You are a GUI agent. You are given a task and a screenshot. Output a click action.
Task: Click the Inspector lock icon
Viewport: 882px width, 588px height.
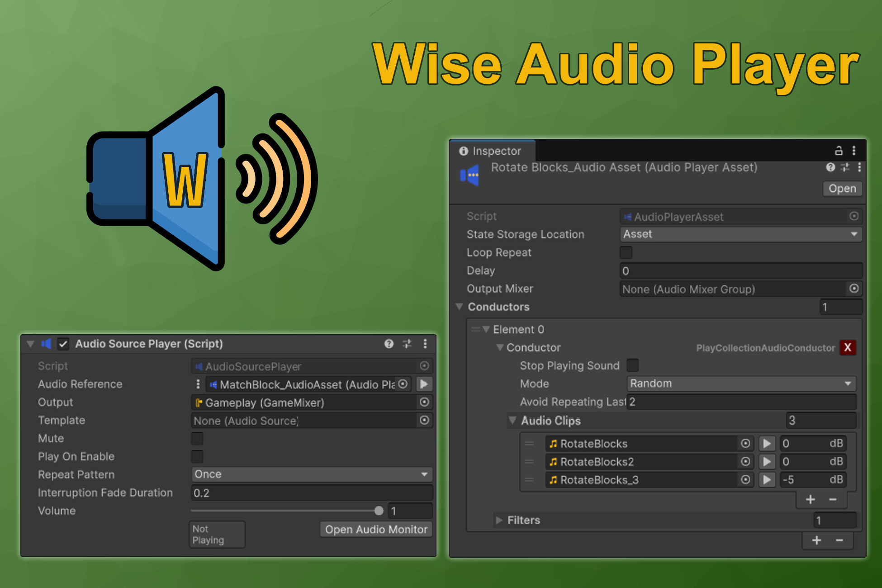pos(839,151)
